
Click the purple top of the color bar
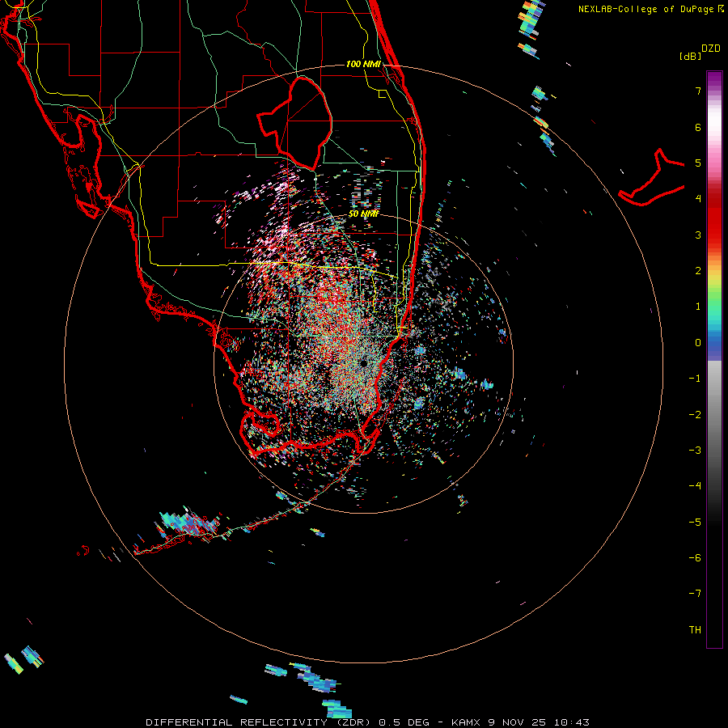pos(714,79)
